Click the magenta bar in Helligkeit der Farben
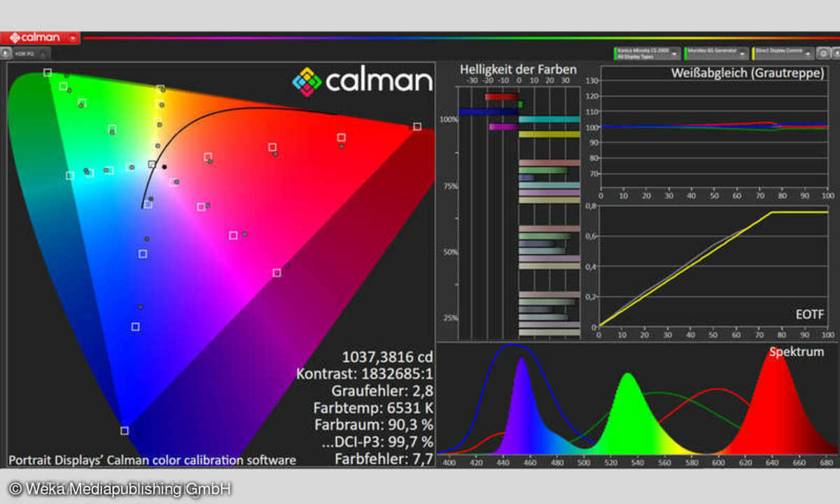The height and width of the screenshot is (504, 840). [504, 127]
